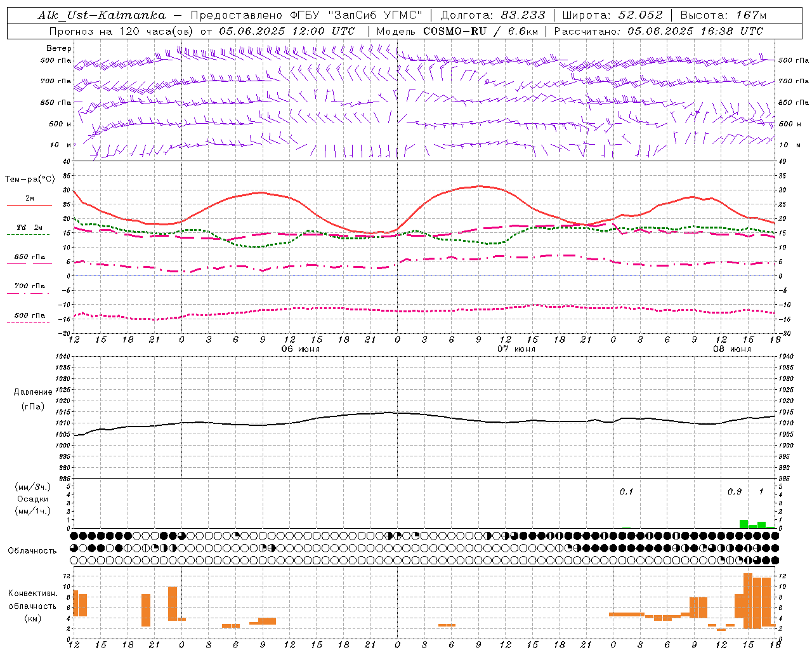812x650 pixels.
Task: Click the '10 м' wind level label on the left
Action: click(x=62, y=145)
